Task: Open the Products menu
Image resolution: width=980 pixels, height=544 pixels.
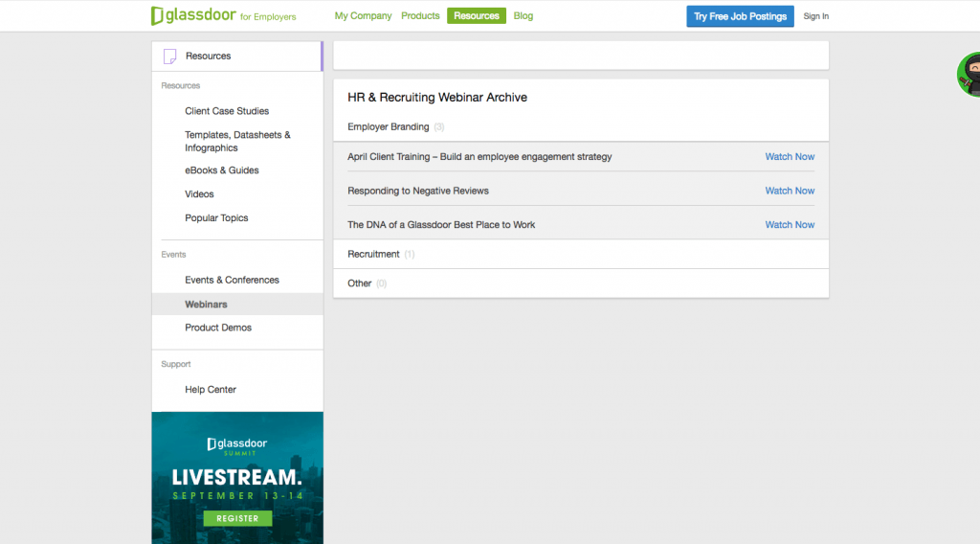Action: point(420,16)
